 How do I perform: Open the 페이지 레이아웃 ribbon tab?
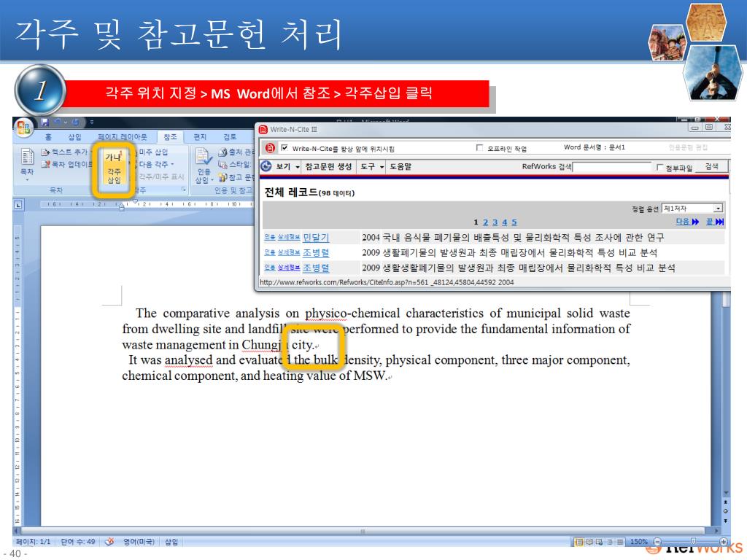click(123, 137)
